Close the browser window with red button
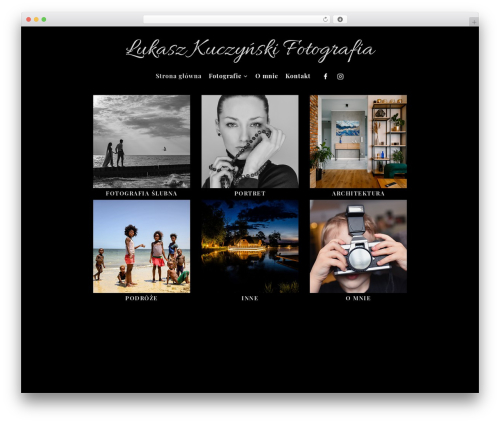This screenshot has width=500, height=423. 29,19
